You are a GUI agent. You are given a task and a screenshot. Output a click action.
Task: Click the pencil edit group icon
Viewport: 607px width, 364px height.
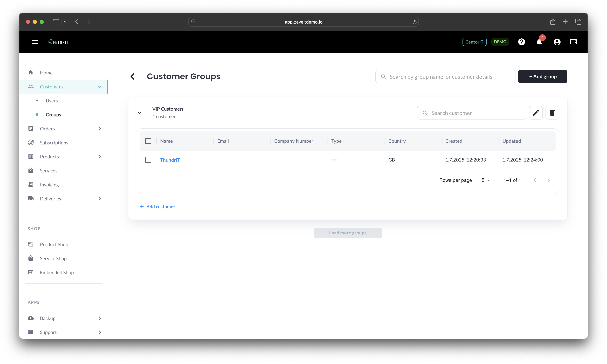[536, 113]
